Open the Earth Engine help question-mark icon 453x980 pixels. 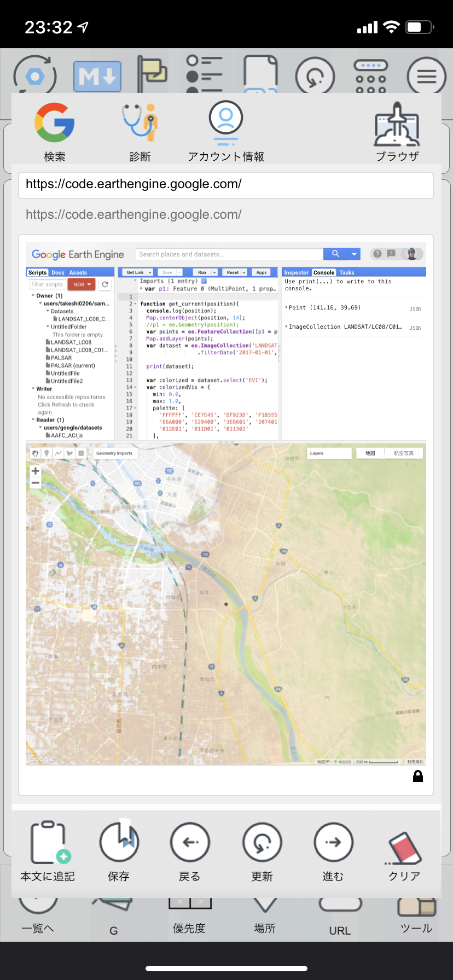point(377,254)
